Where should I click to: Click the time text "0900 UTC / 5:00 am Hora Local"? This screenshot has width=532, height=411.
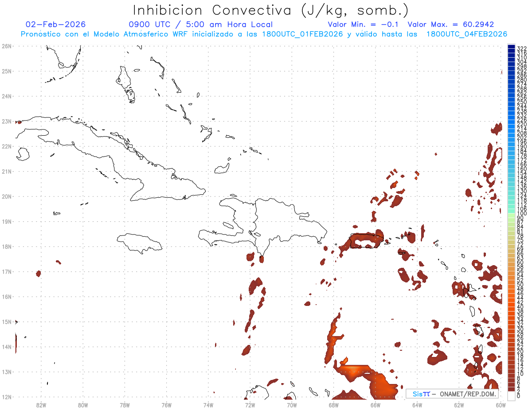200,24
